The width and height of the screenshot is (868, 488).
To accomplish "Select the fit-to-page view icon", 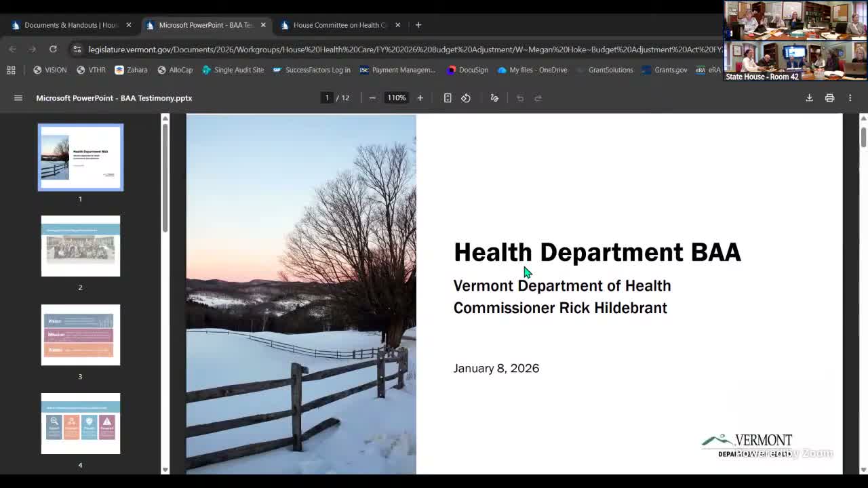I will coord(448,98).
